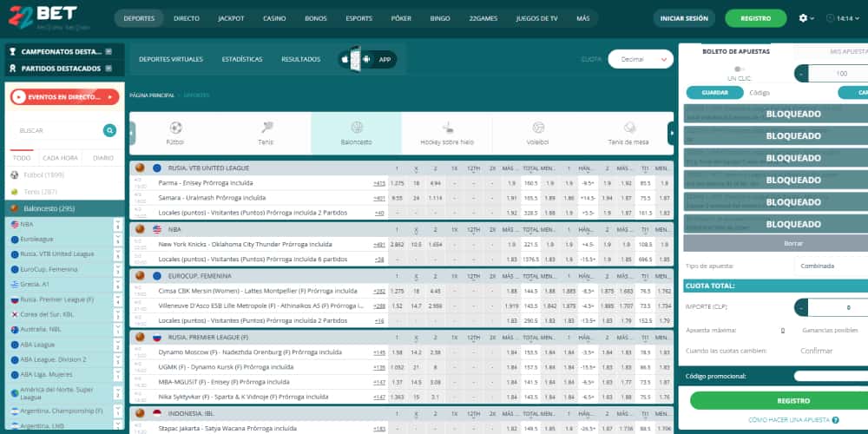Open the Más menu
Screen dimensions: 868x434
coord(583,18)
